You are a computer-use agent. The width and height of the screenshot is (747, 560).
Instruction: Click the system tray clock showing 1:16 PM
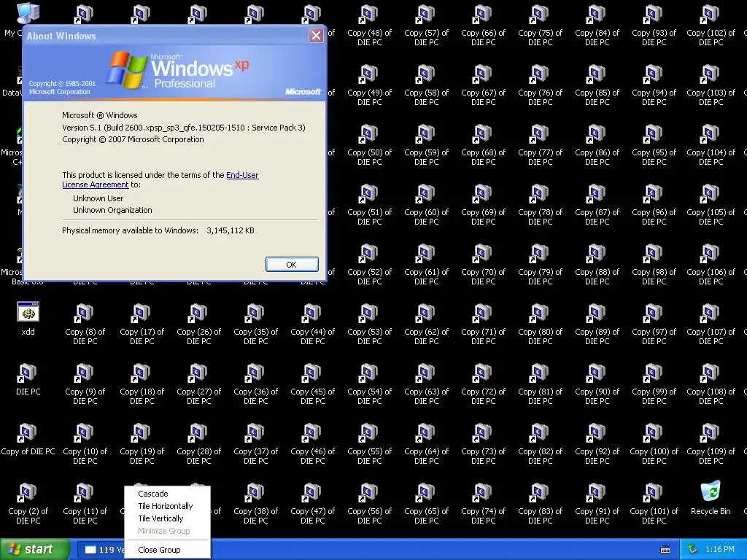(720, 550)
